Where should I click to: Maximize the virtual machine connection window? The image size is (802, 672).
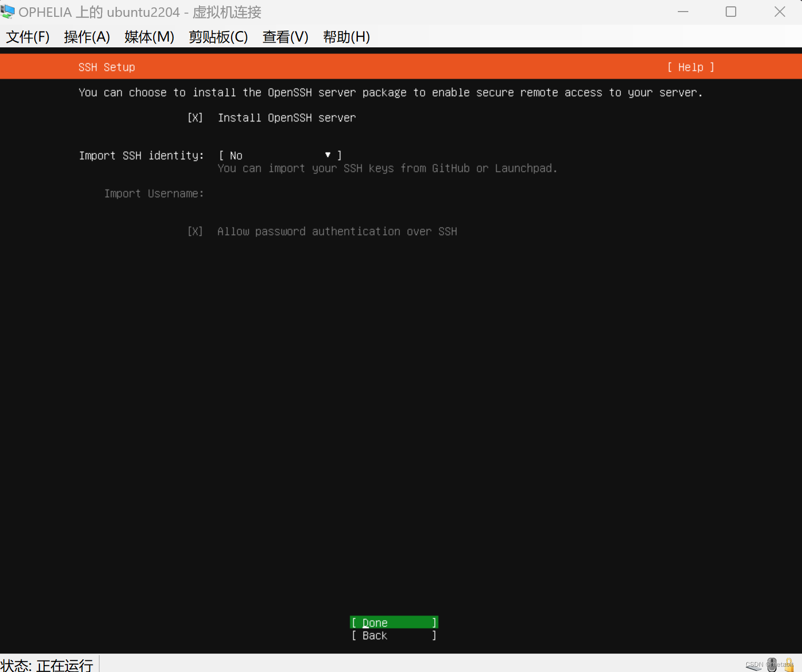[x=731, y=12]
